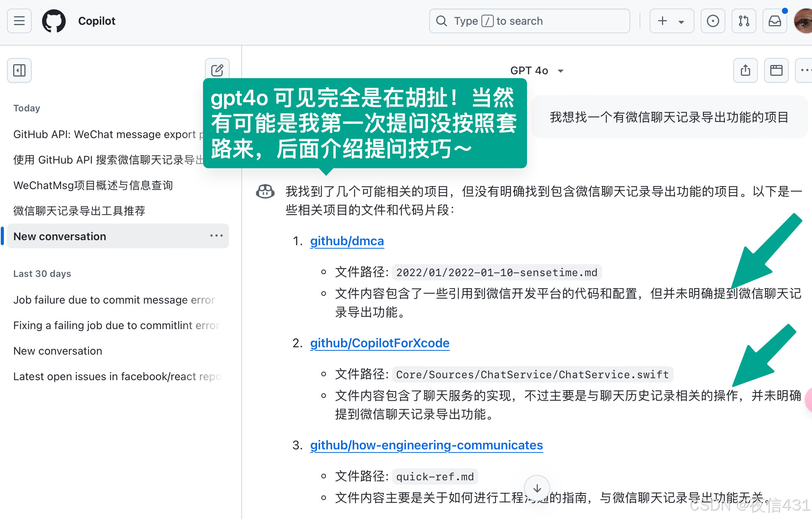Screen dimensions: 812x519
Task: Open the user profile avatar
Action: (803, 21)
